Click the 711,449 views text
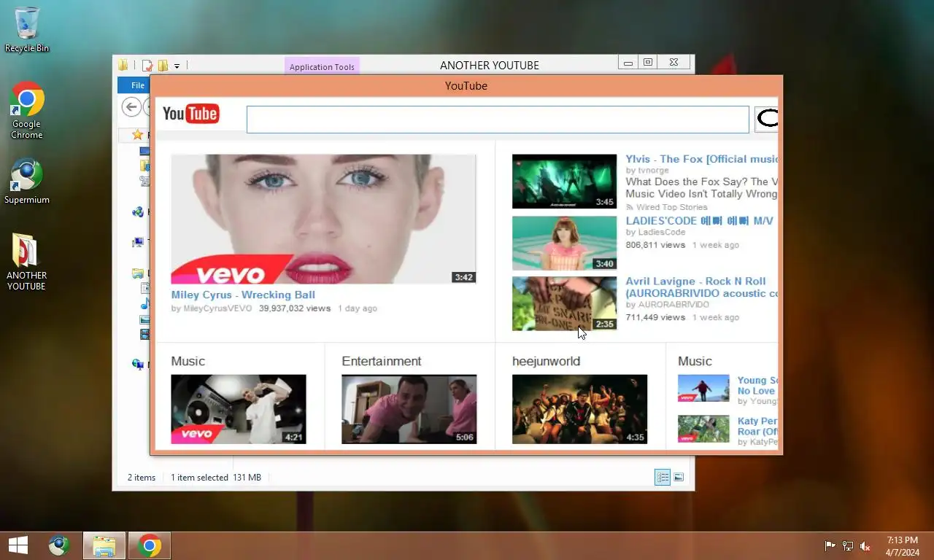Viewport: 934px width, 560px height. coord(655,317)
